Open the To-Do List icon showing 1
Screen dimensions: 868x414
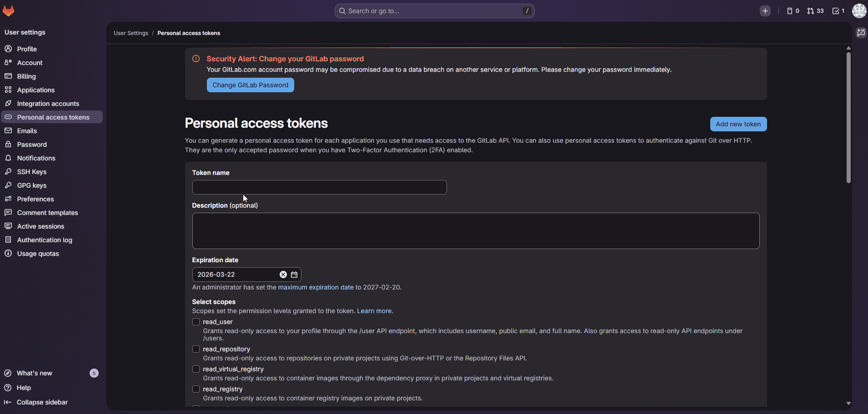[x=838, y=10]
